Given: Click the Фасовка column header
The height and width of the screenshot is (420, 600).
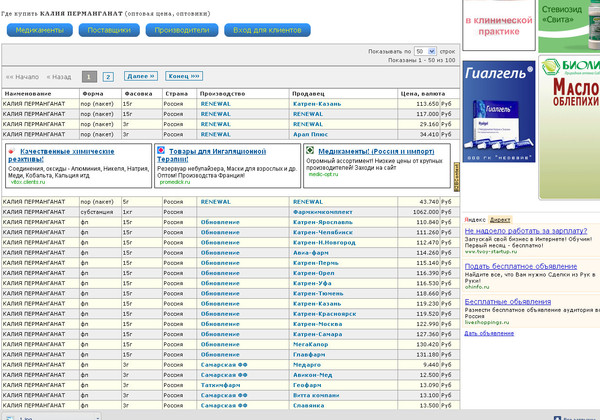Looking at the screenshot, I should point(139,94).
